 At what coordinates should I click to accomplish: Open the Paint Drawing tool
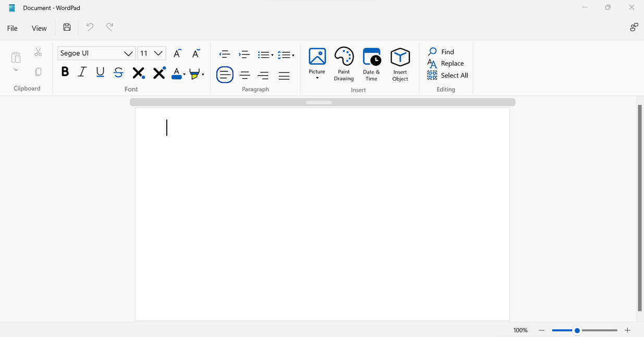coord(344,63)
